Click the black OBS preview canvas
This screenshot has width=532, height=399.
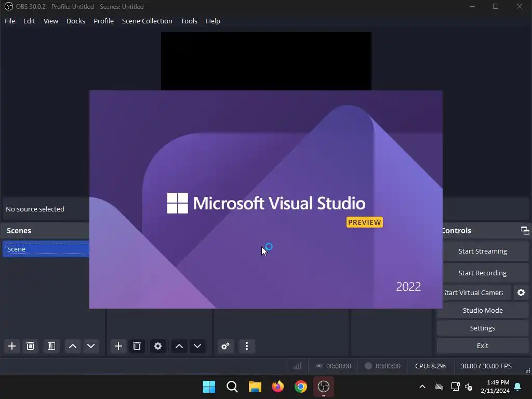point(266,61)
